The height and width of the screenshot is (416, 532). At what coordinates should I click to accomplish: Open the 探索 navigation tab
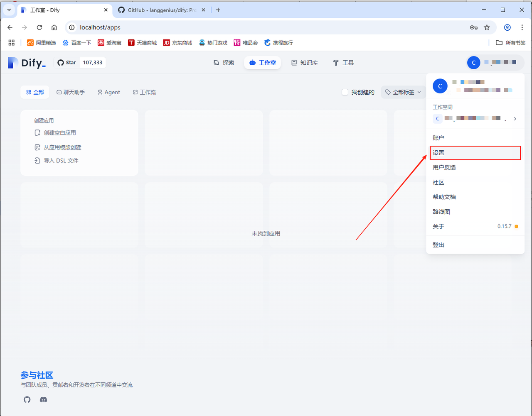pyautogui.click(x=224, y=63)
